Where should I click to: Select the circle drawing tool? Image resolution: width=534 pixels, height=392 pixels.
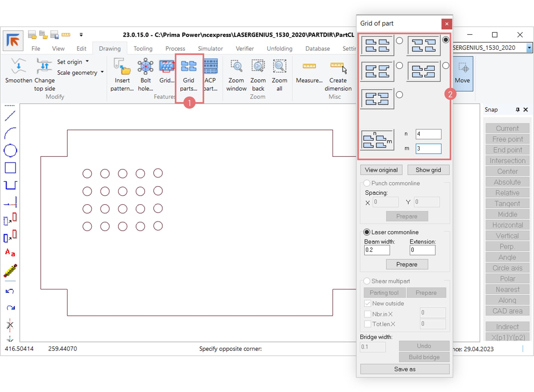(x=10, y=151)
